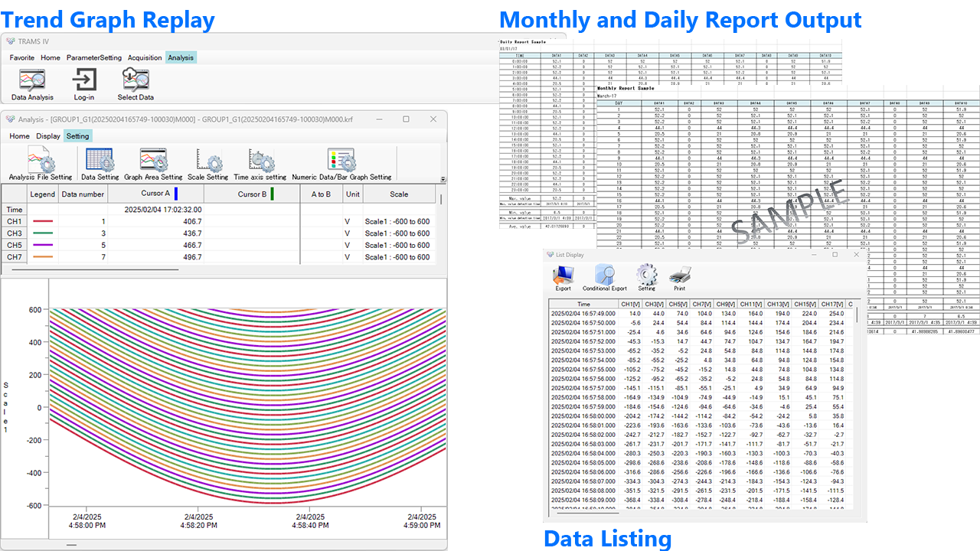
Task: Click the Data number column header
Action: (83, 194)
